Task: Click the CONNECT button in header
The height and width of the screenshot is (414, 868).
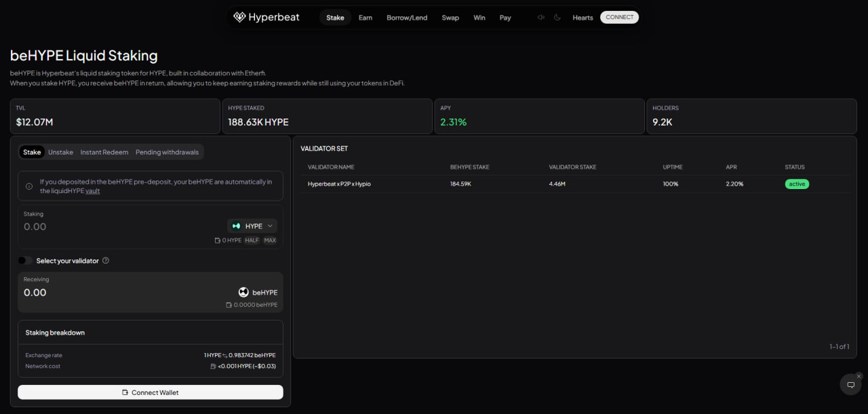Action: tap(619, 18)
